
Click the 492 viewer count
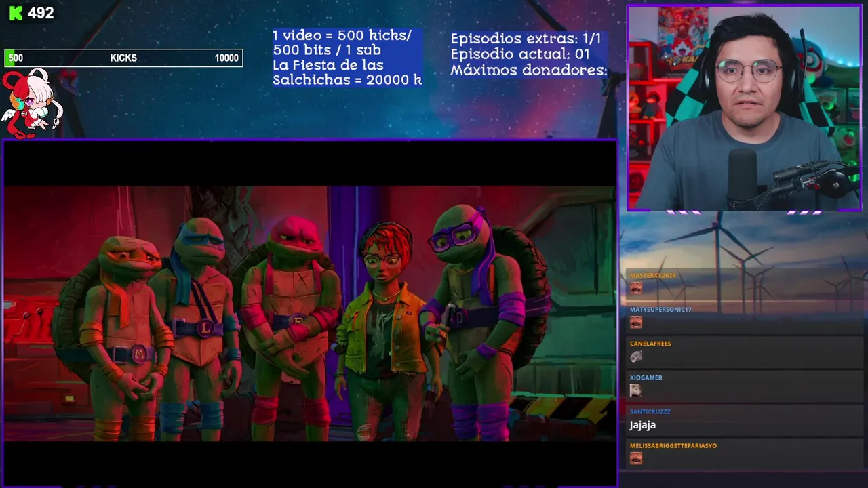pos(41,13)
